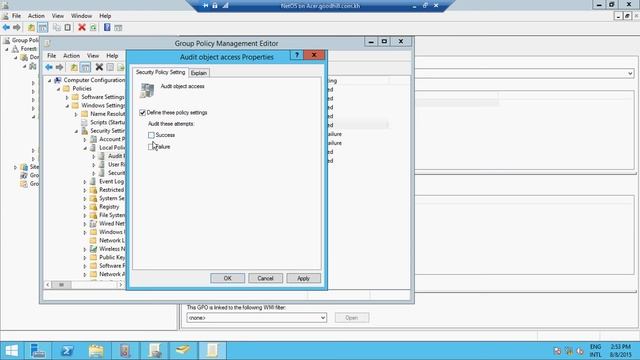Open Action menu in Group Policy Management Editor

point(71,56)
